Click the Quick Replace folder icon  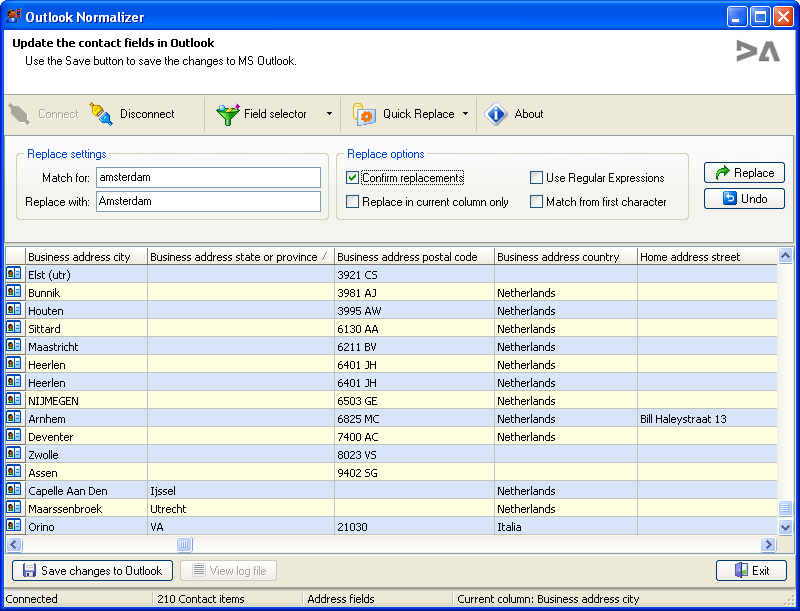(364, 114)
